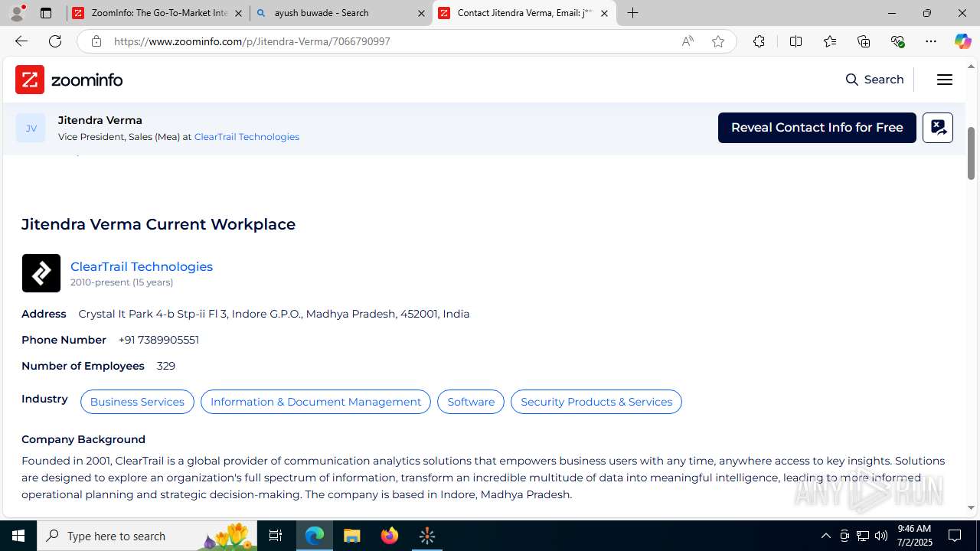
Task: Click scrollbar down arrow
Action: [x=971, y=507]
